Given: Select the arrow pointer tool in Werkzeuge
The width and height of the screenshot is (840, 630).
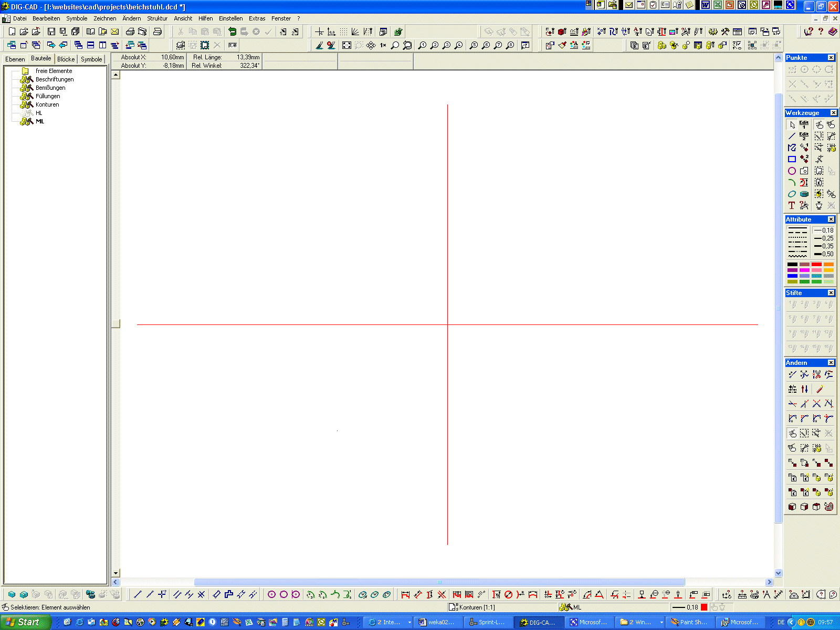Looking at the screenshot, I should [x=792, y=125].
